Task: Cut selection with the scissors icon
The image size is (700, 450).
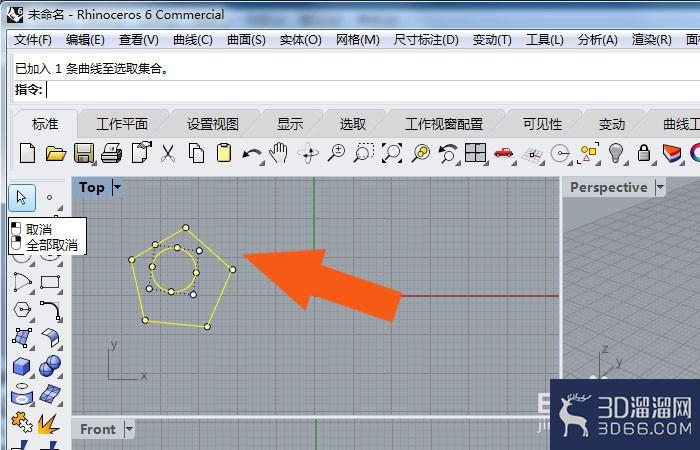Action: (x=168, y=154)
